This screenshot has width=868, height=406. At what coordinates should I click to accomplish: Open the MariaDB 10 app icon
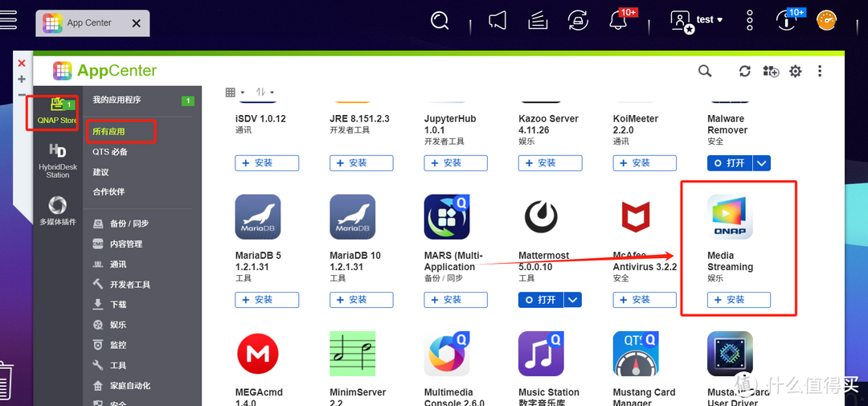353,216
